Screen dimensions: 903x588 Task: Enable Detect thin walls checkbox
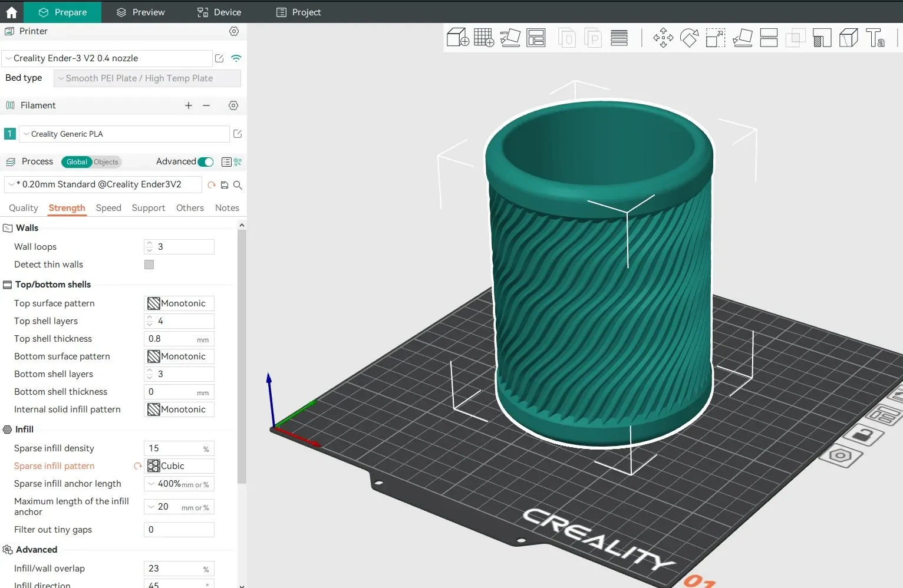[x=149, y=265]
